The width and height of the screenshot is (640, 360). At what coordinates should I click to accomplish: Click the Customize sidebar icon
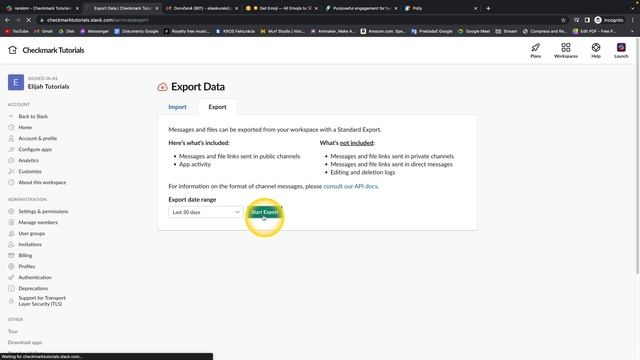pyautogui.click(x=11, y=171)
